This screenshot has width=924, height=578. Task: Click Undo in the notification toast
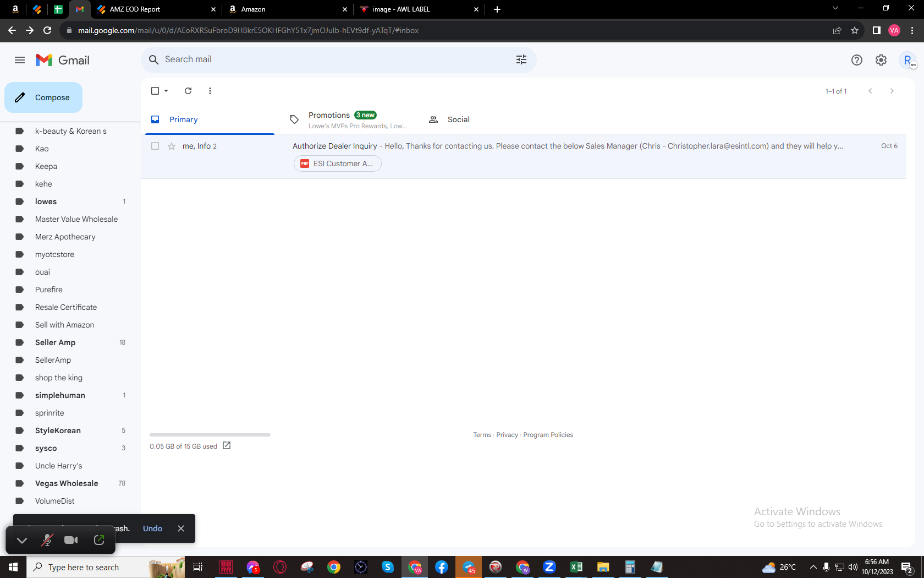152,528
